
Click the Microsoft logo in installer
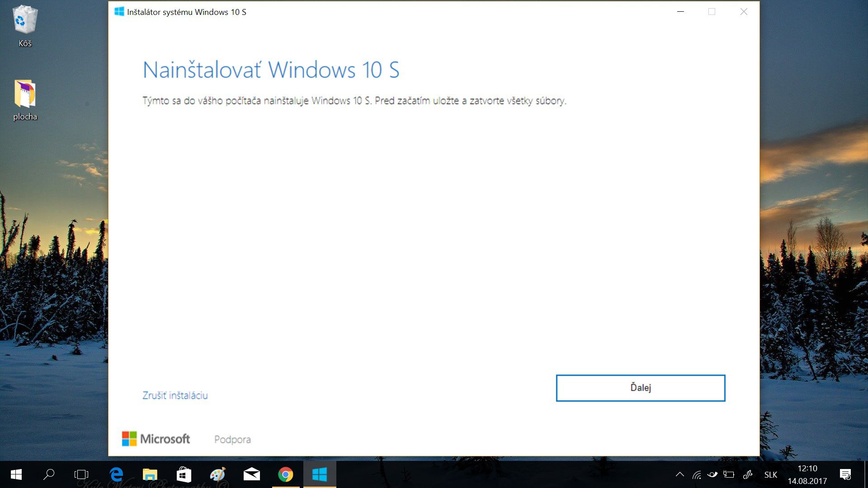coord(156,438)
